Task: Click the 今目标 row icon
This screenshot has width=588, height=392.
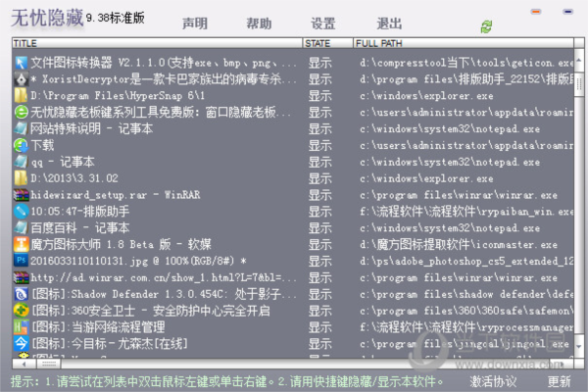Action: coord(21,343)
